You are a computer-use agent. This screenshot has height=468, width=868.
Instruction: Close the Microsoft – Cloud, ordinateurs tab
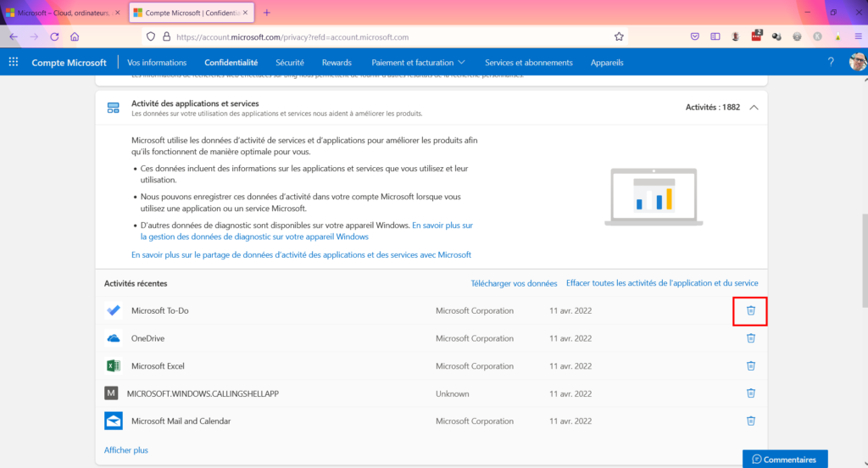pyautogui.click(x=117, y=13)
